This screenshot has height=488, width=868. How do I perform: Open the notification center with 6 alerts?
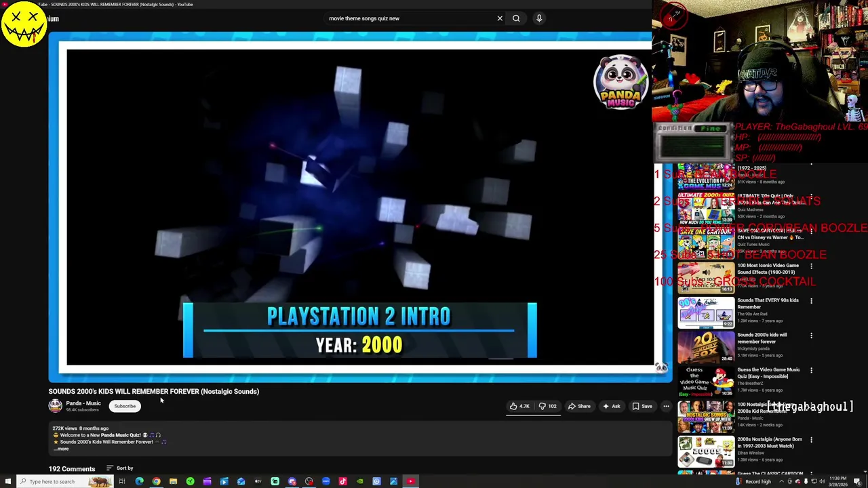(859, 482)
